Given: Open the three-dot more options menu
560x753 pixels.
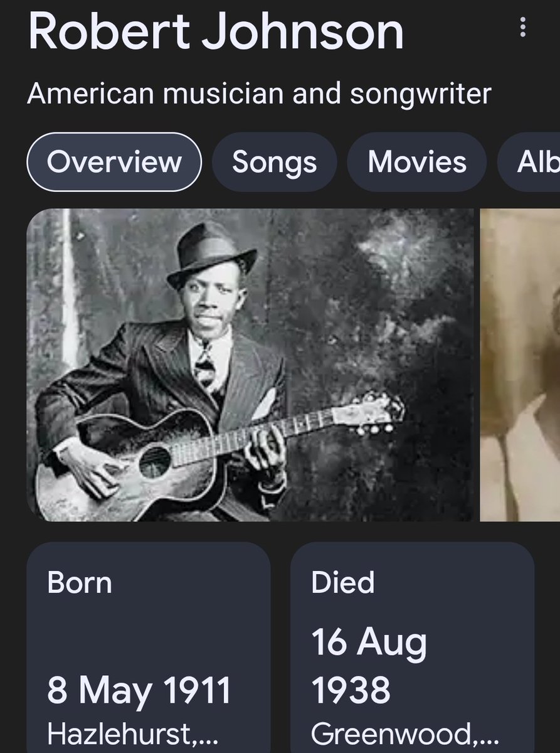Looking at the screenshot, I should pos(522,27).
